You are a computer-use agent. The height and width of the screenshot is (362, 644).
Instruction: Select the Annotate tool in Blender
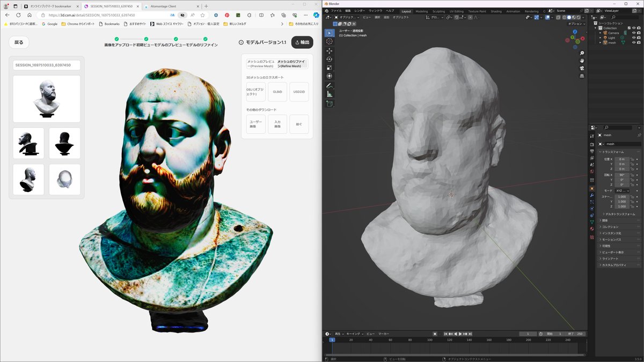pos(330,86)
